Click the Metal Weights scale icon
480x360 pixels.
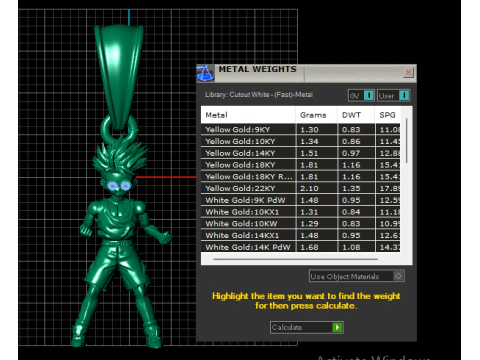coord(205,73)
